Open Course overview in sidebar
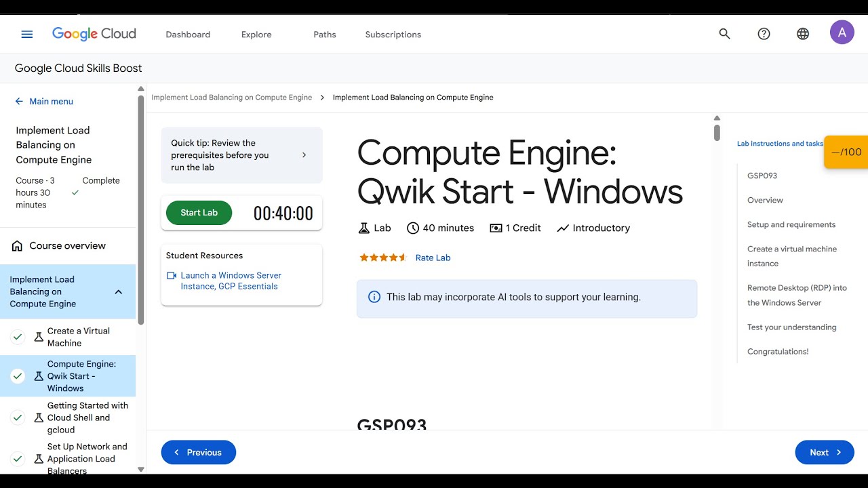 pyautogui.click(x=68, y=246)
